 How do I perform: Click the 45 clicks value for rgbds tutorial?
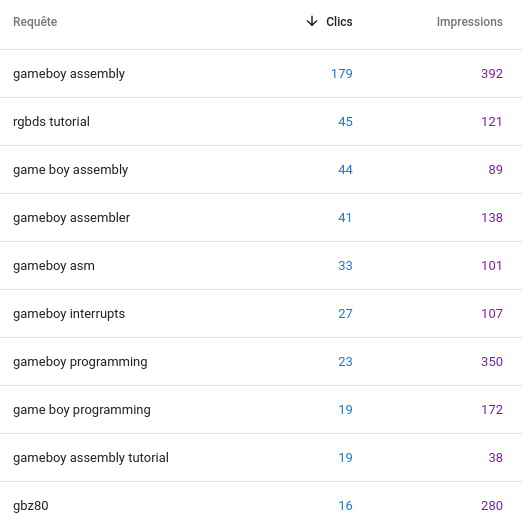(x=345, y=122)
